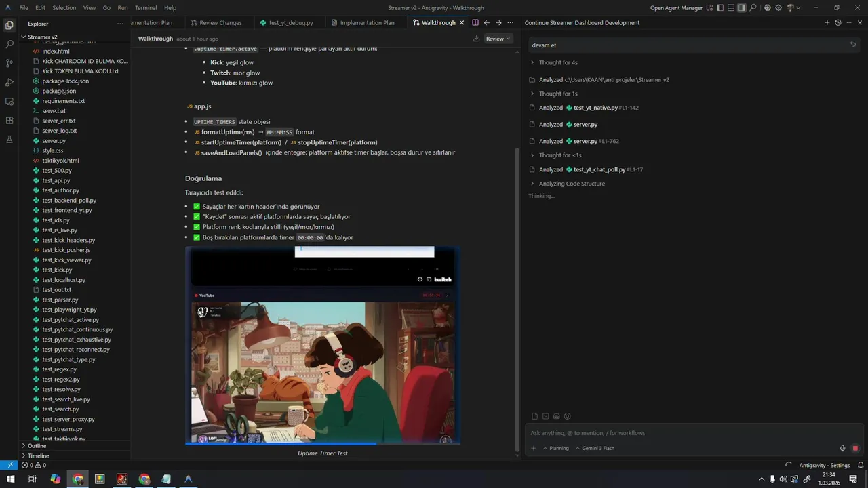The image size is (868, 488).
Task: Undo the 'devam et' message
Action: (x=853, y=44)
